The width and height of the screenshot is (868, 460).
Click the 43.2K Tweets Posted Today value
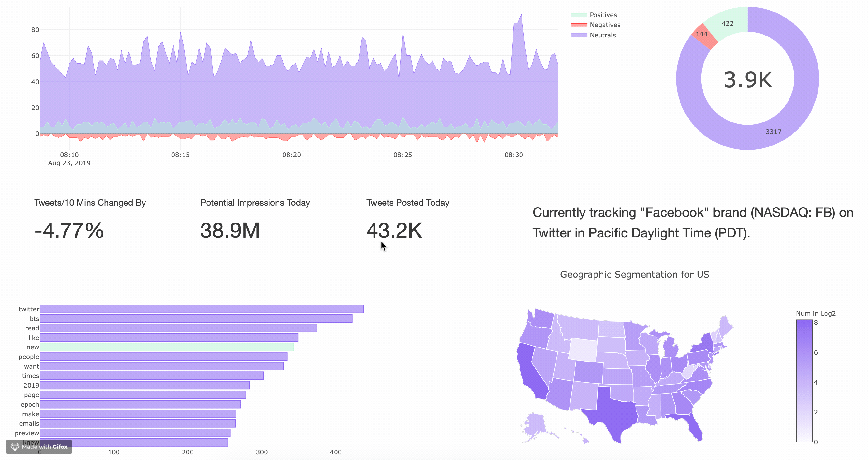[x=394, y=231]
